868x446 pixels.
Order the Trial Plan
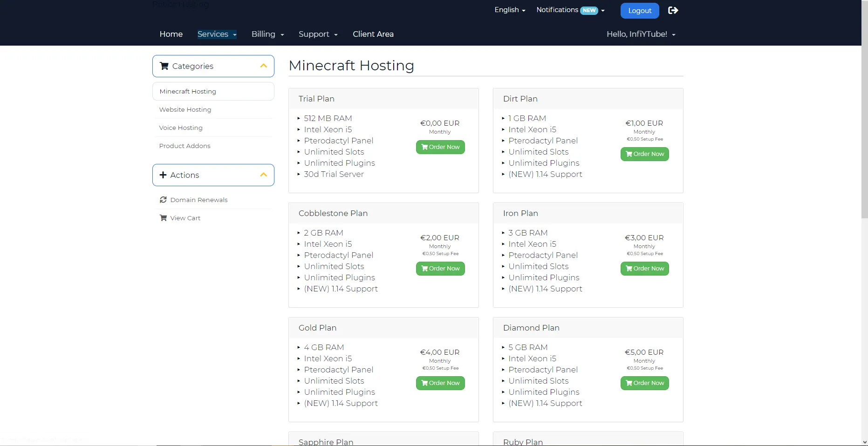(440, 147)
